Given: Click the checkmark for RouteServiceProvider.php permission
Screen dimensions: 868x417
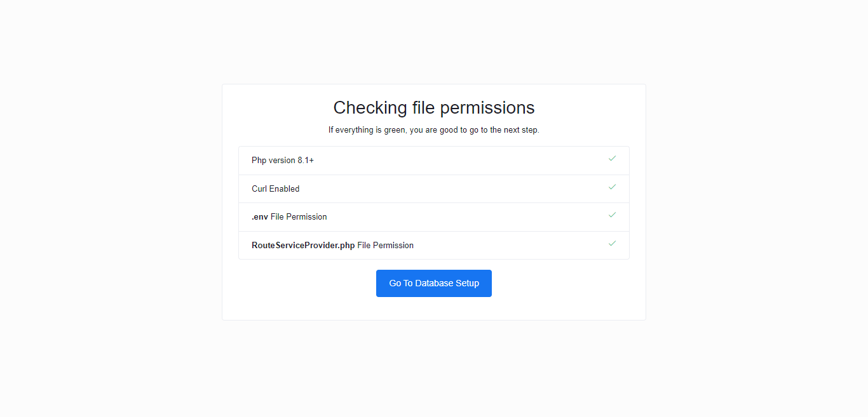Looking at the screenshot, I should [x=612, y=243].
